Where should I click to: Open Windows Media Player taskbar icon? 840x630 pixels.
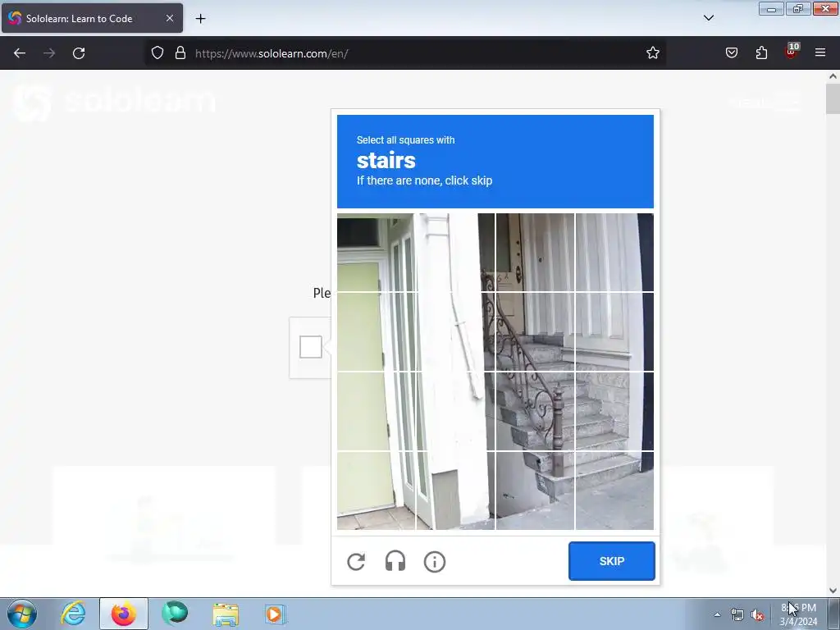click(276, 614)
